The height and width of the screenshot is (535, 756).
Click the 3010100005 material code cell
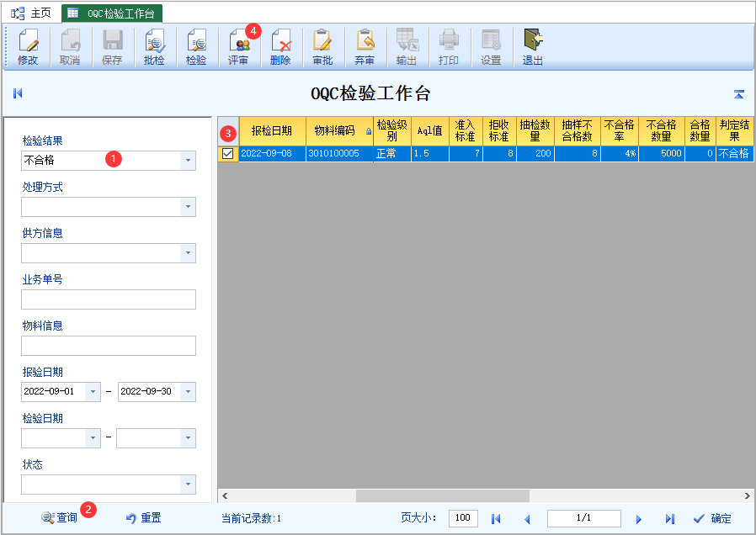tap(339, 154)
